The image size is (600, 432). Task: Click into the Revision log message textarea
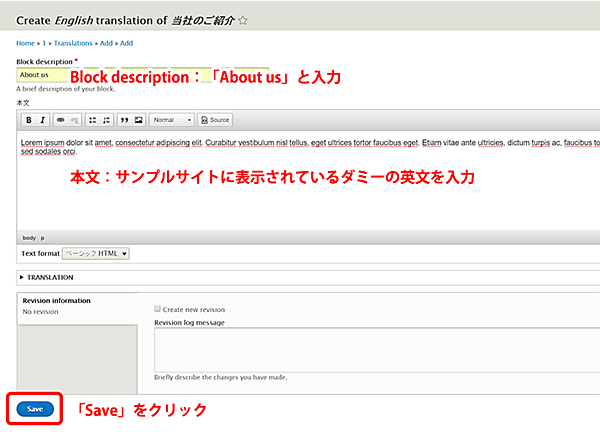377,350
